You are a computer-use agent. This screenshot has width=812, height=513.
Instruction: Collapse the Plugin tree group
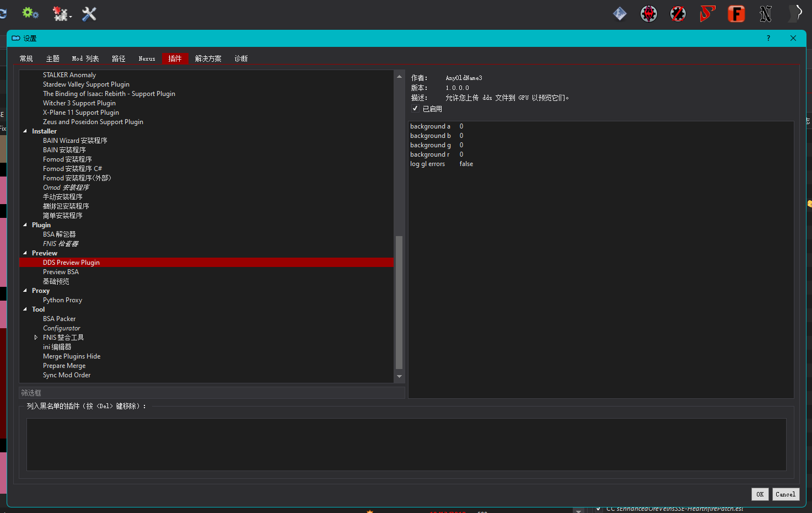click(25, 225)
